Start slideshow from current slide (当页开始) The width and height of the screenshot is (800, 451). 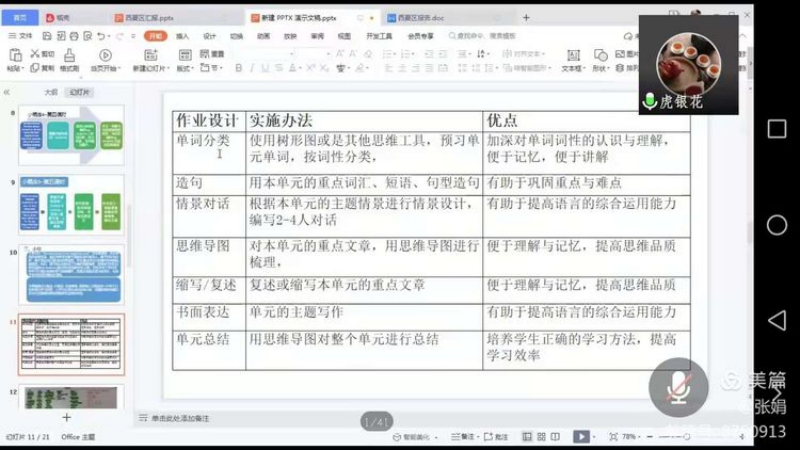pos(105,59)
